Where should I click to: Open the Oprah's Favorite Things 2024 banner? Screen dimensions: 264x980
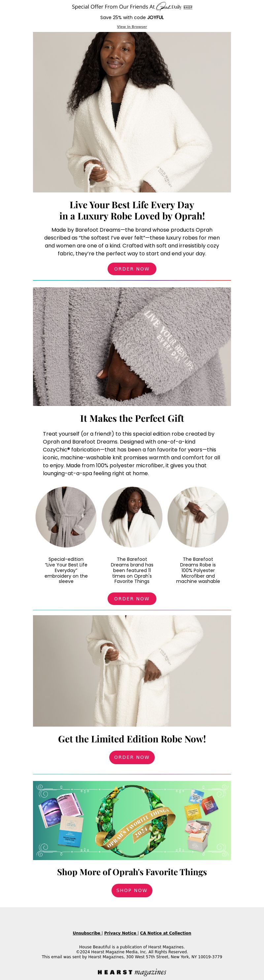pyautogui.click(x=132, y=820)
